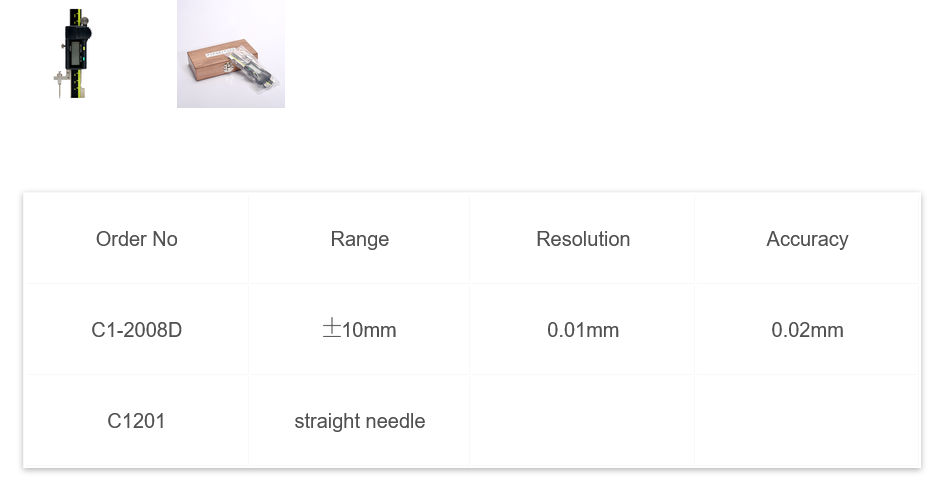The height and width of the screenshot is (492, 942).
Task: Click the ± symbol before 10mm
Action: (x=331, y=328)
